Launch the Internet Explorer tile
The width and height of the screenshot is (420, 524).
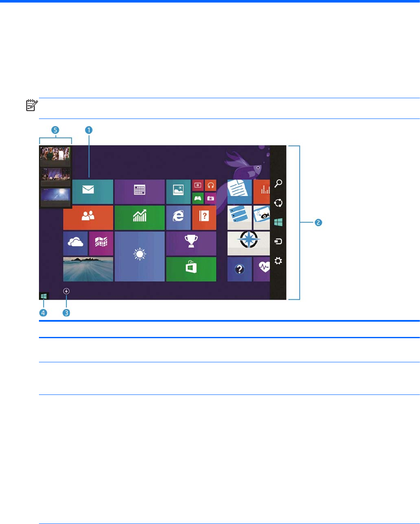pyautogui.click(x=178, y=218)
